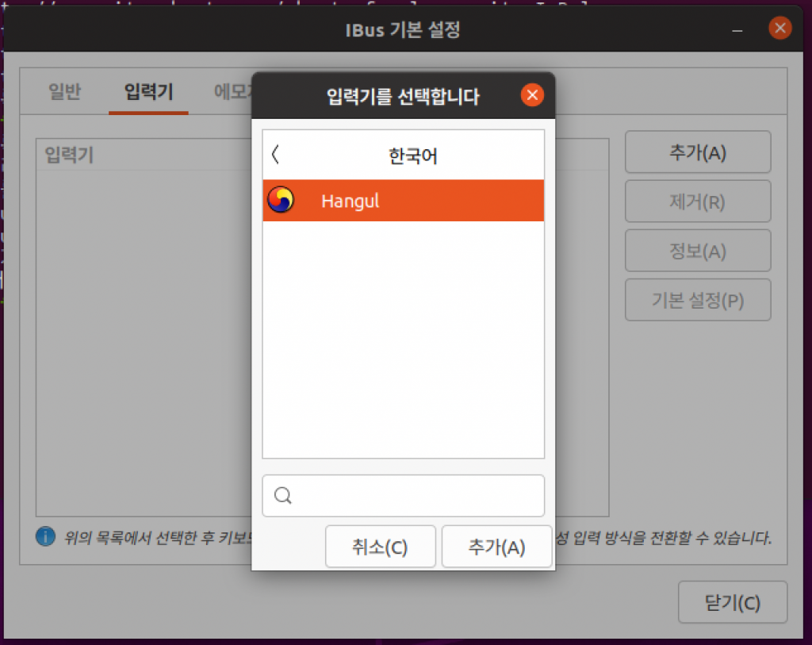Confirm with the 추가(A) dialog button
812x645 pixels.
497,546
